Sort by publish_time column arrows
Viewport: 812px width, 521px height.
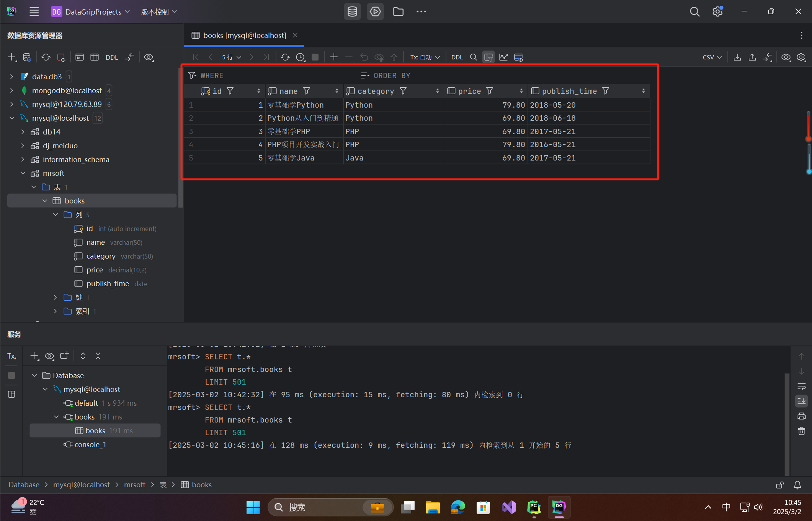click(644, 91)
